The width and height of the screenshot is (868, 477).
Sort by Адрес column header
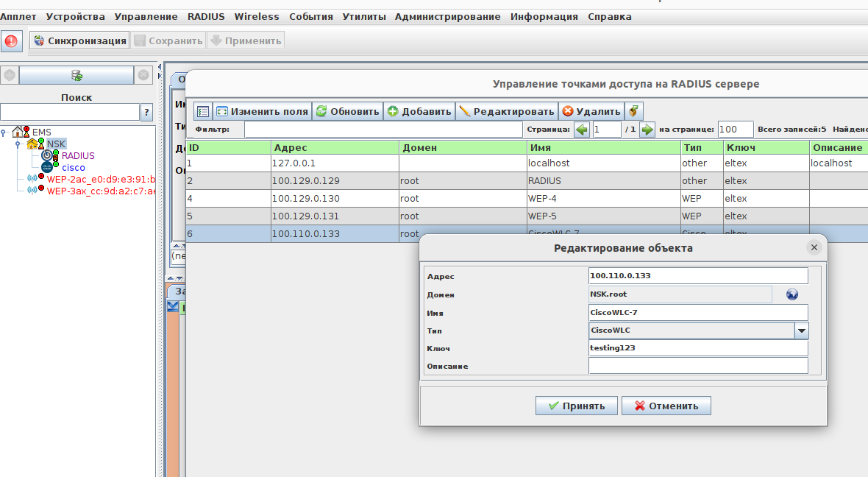click(x=335, y=147)
